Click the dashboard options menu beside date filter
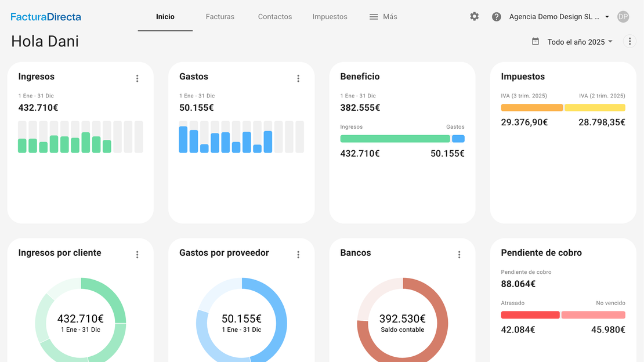The image size is (644, 362). click(x=629, y=41)
